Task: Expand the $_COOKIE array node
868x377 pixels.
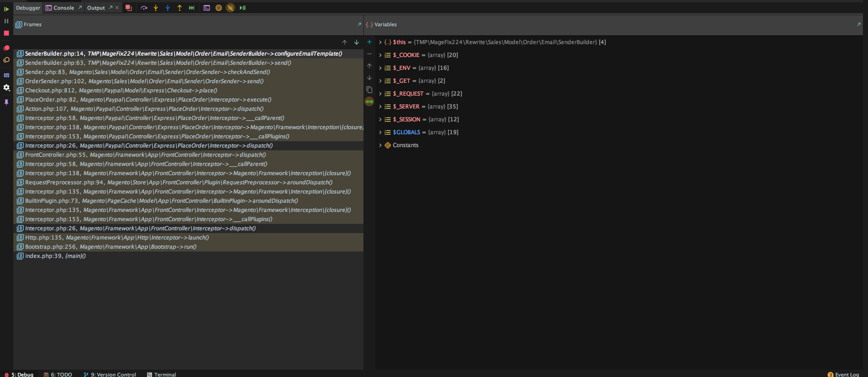Action: tap(380, 55)
